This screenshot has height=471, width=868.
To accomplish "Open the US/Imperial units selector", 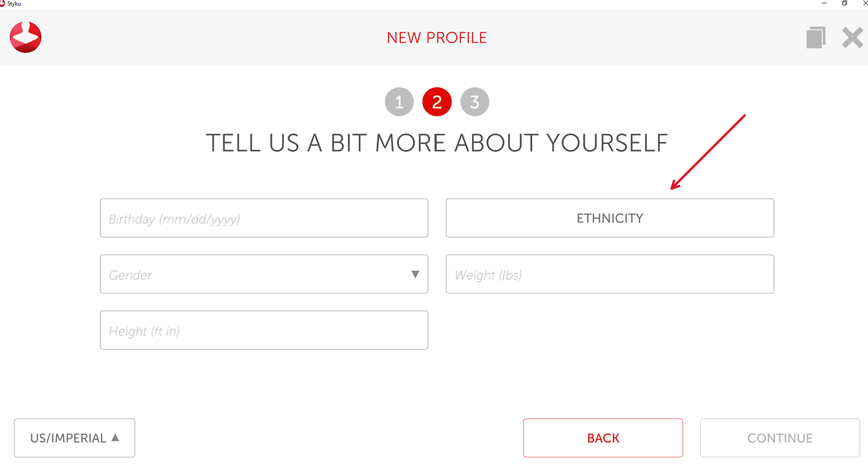I will point(74,438).
